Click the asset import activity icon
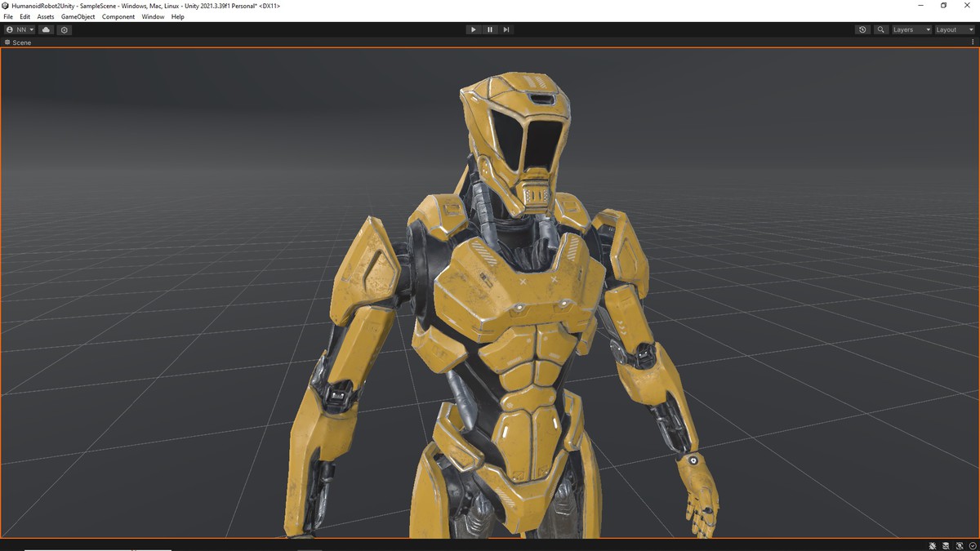The height and width of the screenshot is (551, 980). tap(946, 545)
